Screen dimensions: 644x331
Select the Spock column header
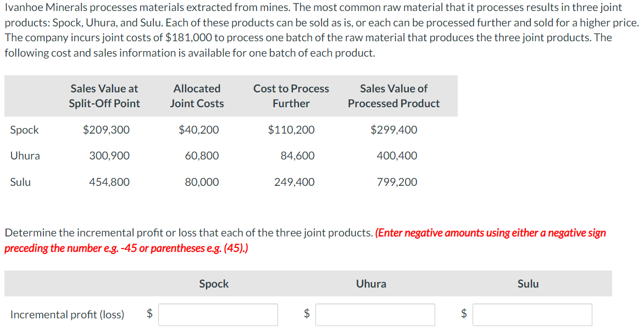pyautogui.click(x=214, y=284)
